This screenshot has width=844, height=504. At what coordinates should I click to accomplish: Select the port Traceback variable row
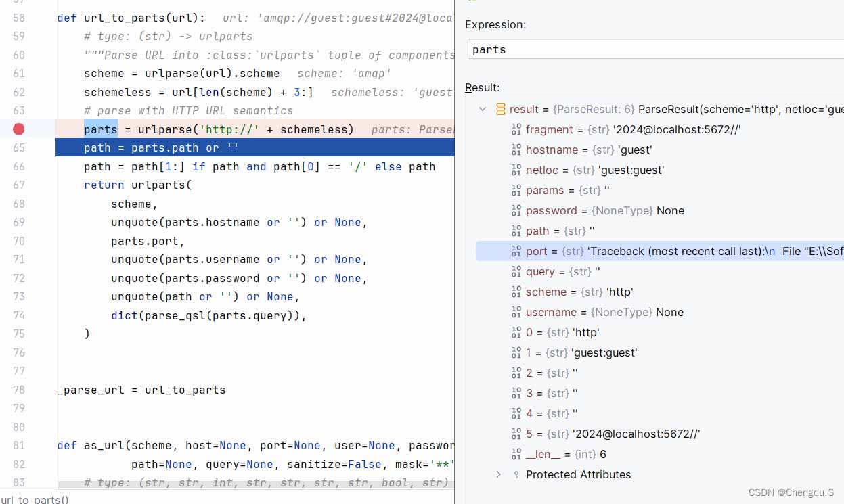[677, 251]
